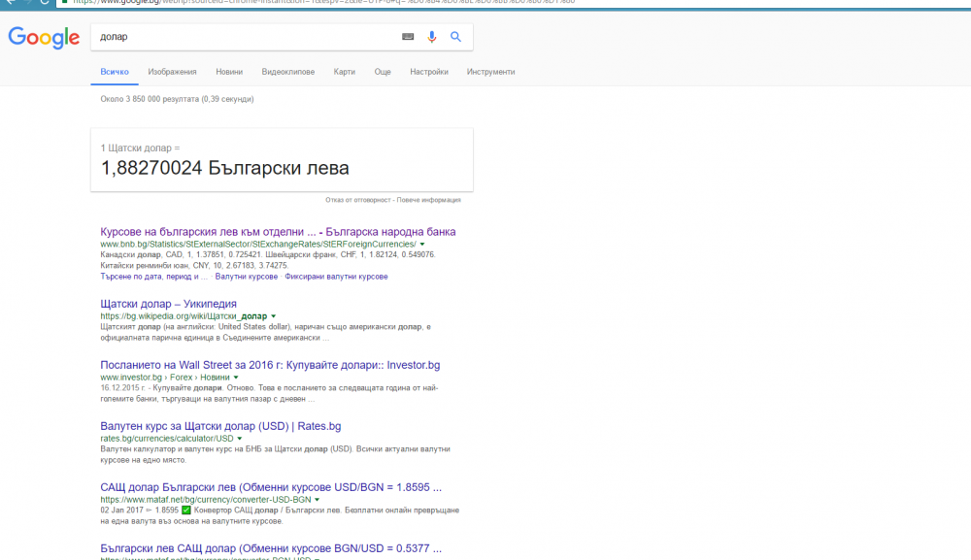Open the "Новини" tab
This screenshot has height=560, width=971.
click(x=229, y=72)
